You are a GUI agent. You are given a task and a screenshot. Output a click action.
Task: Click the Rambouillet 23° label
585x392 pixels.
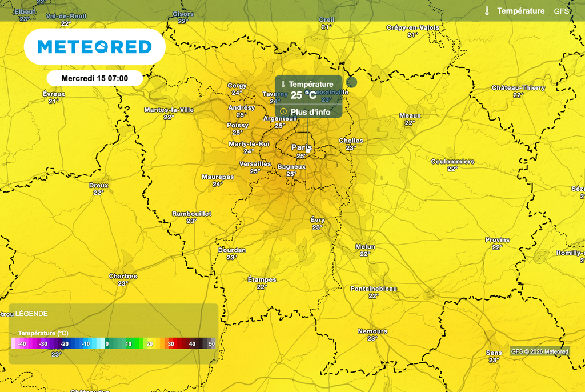191,217
